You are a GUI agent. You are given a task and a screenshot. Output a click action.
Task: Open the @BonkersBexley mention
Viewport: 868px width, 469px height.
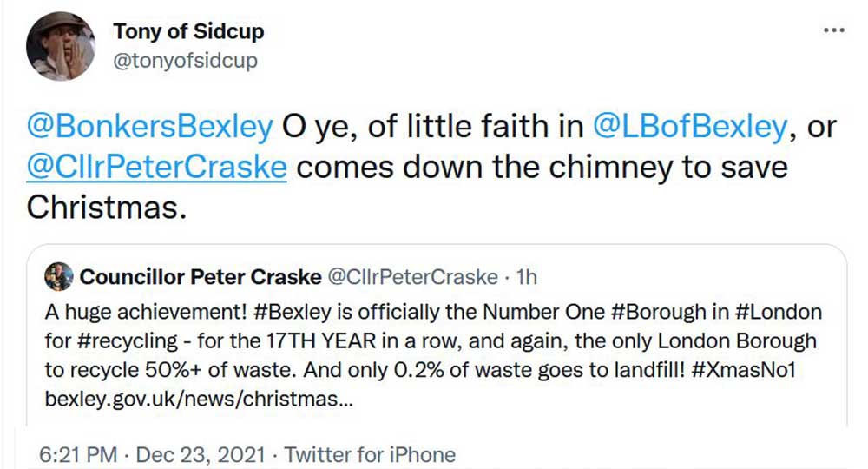(x=150, y=127)
